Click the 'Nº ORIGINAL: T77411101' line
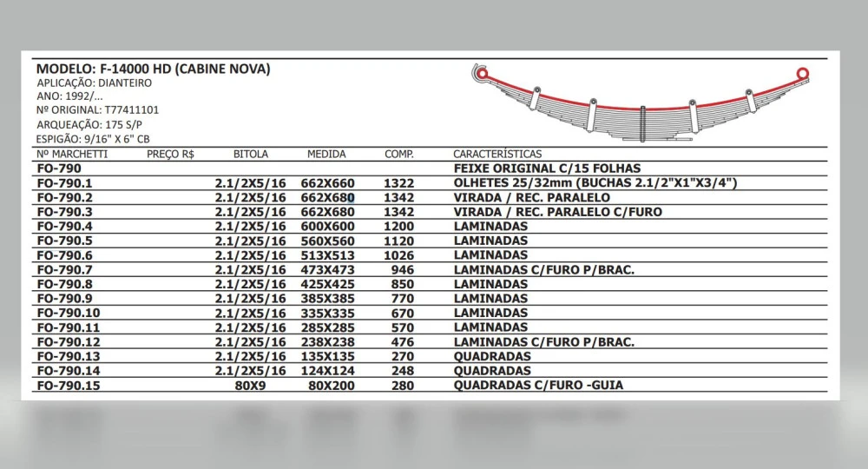Viewport: 868px width, 469px height. (97, 110)
